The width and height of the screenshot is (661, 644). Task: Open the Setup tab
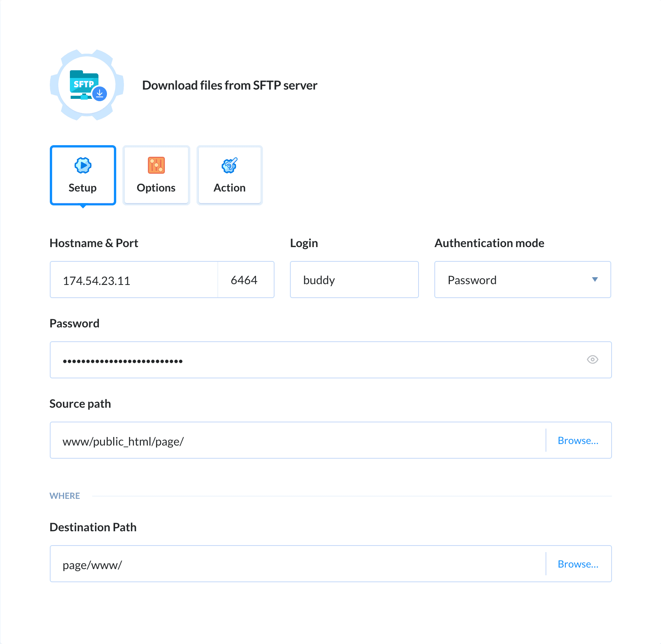(x=83, y=176)
